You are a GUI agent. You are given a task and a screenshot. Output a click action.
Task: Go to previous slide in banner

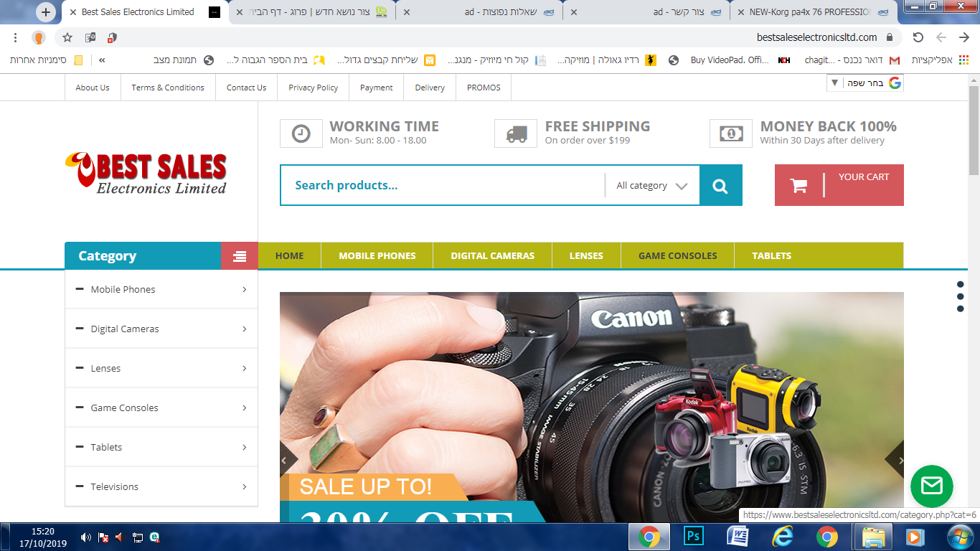(x=288, y=460)
